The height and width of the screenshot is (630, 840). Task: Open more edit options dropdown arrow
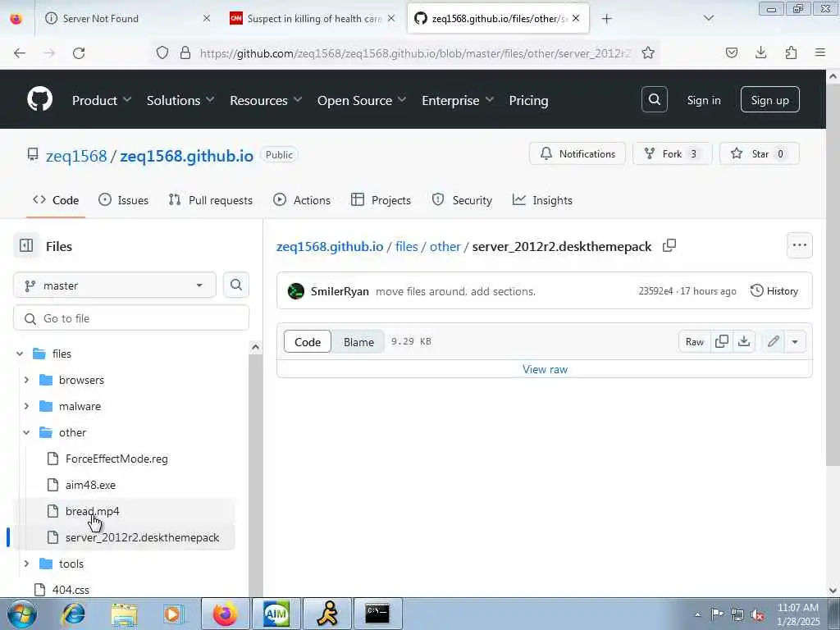point(794,341)
